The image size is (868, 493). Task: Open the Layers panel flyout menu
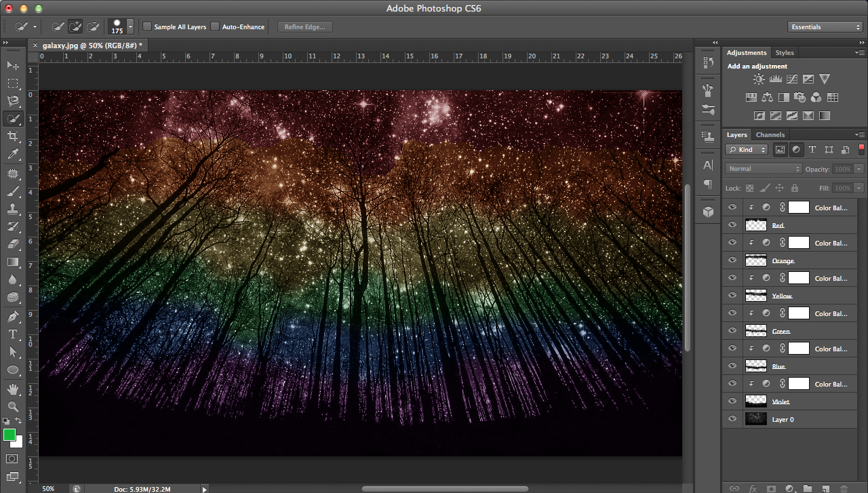(x=860, y=134)
